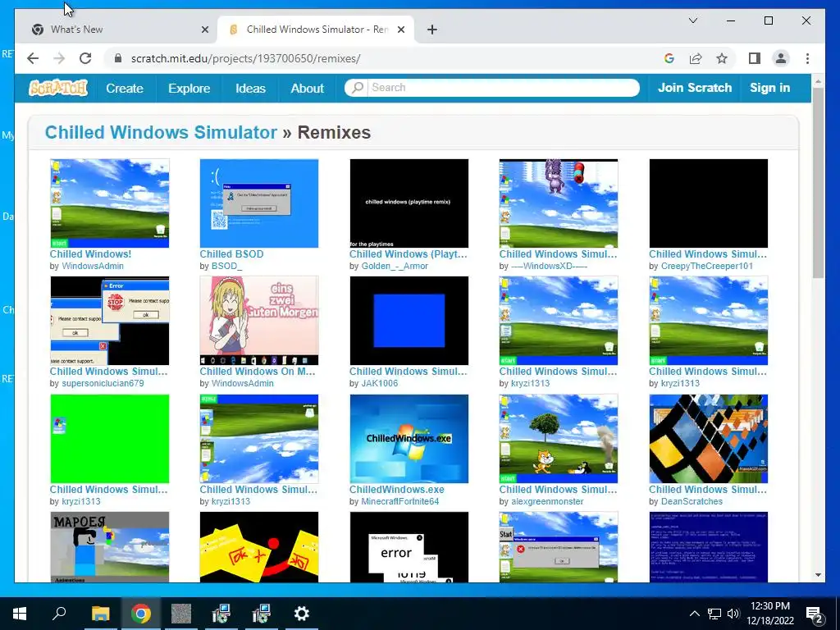
Task: Click Chrome icon in taskbar
Action: point(141,614)
